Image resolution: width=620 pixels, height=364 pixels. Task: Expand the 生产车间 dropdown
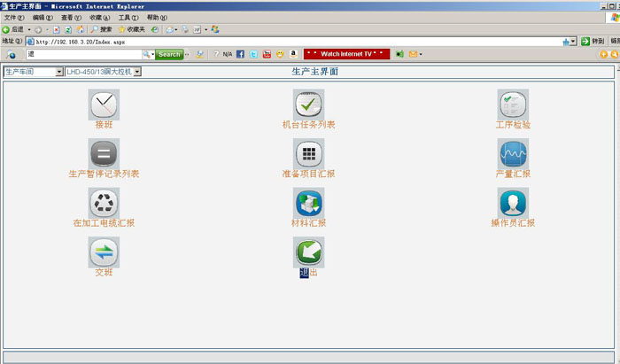pyautogui.click(x=59, y=72)
